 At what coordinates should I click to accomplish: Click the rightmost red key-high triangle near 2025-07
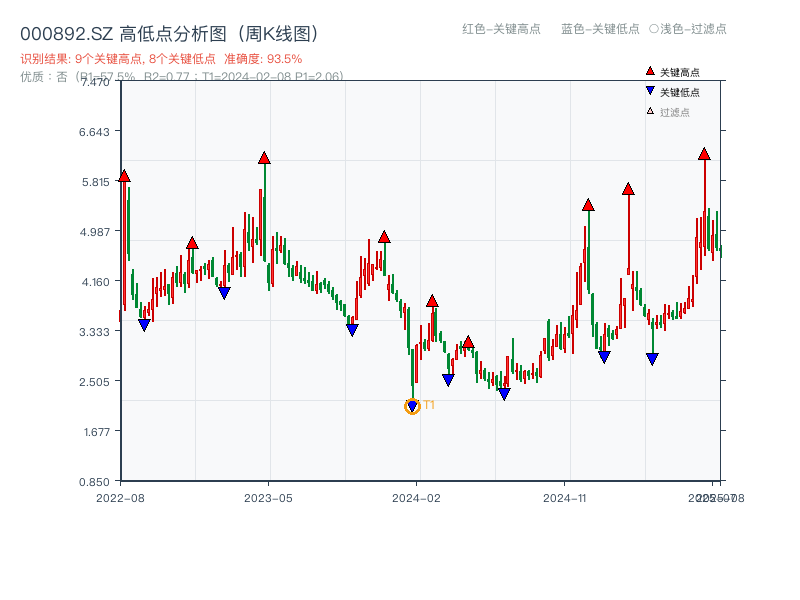[x=703, y=155]
